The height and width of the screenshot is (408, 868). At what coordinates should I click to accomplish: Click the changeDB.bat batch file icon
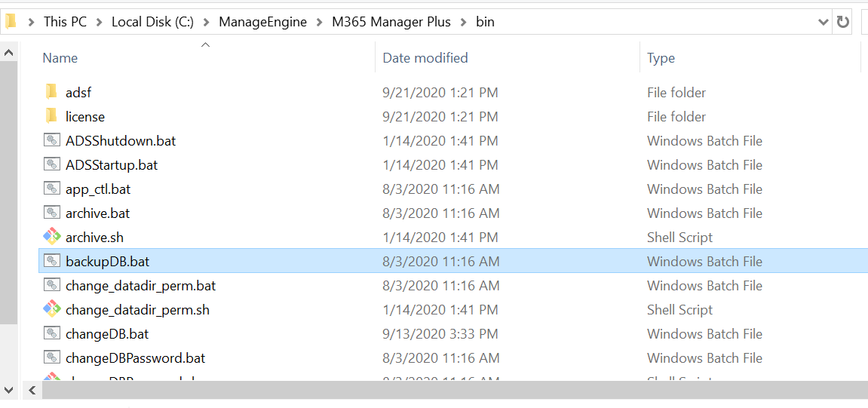click(x=51, y=333)
